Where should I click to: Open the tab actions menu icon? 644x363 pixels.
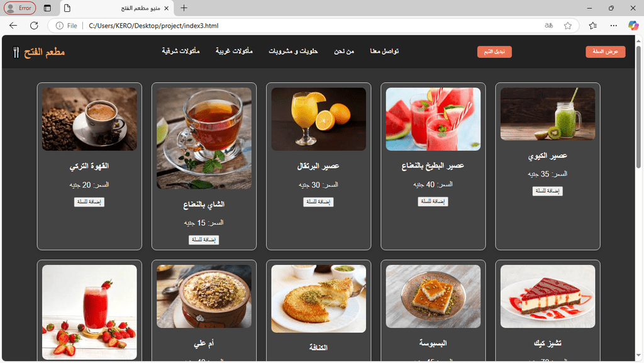47,8
